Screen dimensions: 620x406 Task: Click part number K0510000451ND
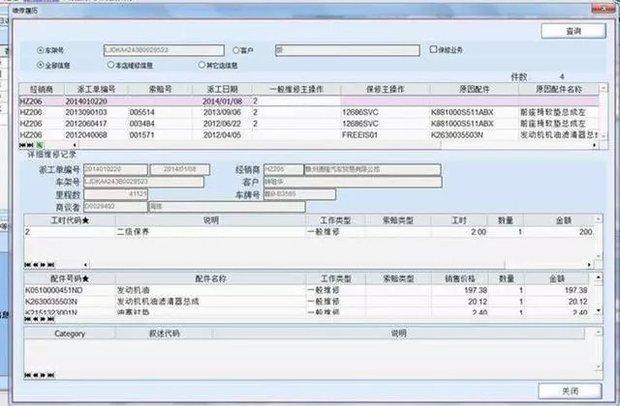pyautogui.click(x=70, y=290)
